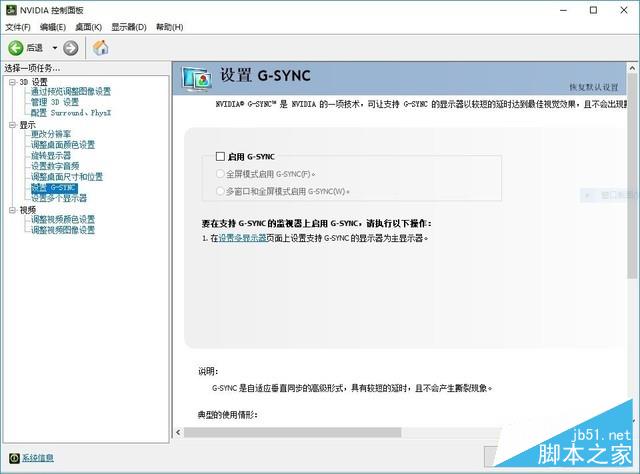Maximize the NVIDIA control panel window
640x474 pixels.
coord(593,10)
